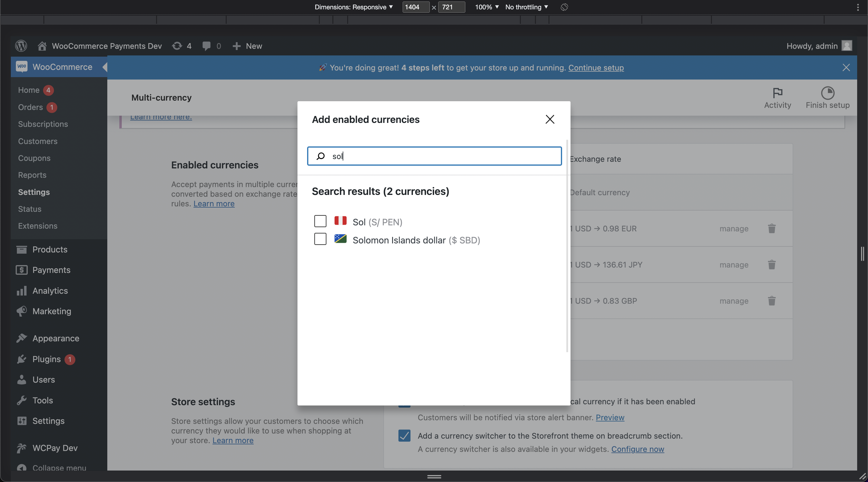Image resolution: width=868 pixels, height=482 pixels.
Task: Select Status in the WooCommerce sidebar
Action: [x=30, y=209]
